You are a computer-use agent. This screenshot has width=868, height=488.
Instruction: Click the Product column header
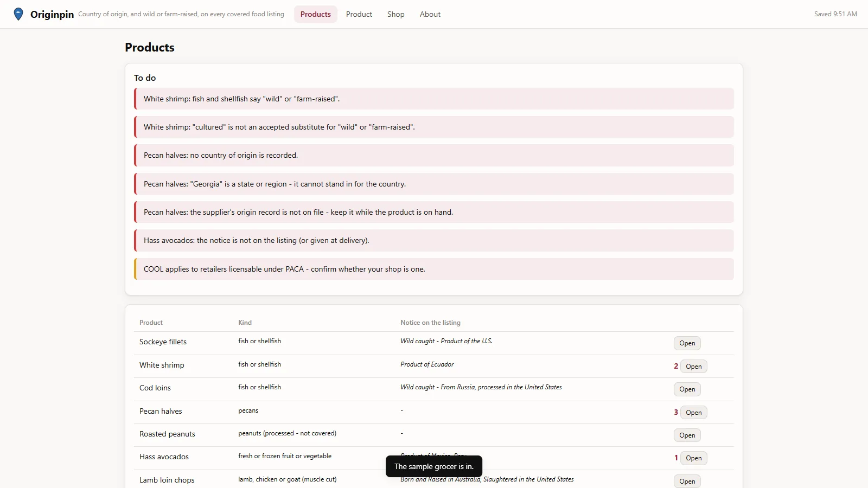pyautogui.click(x=151, y=323)
